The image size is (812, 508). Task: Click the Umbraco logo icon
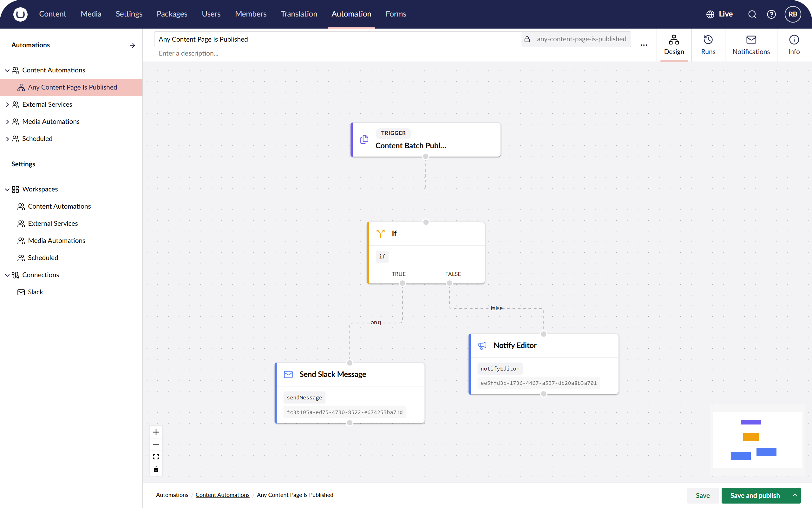click(x=20, y=14)
